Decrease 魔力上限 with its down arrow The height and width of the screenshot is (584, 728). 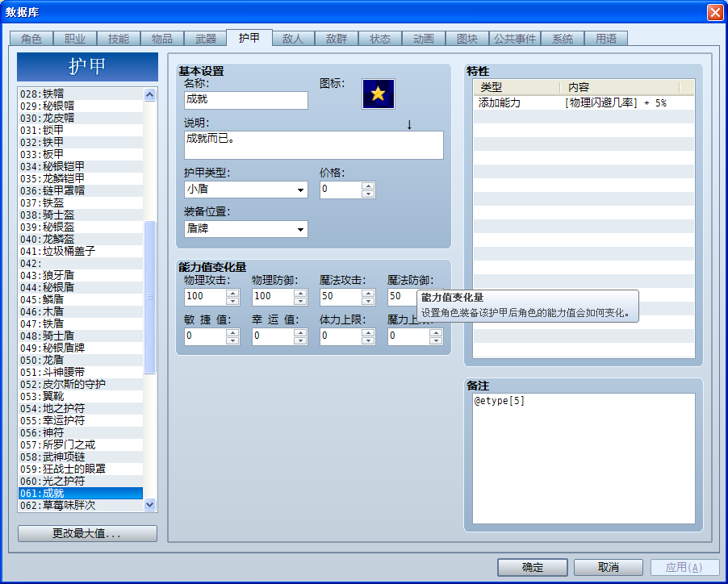[436, 340]
